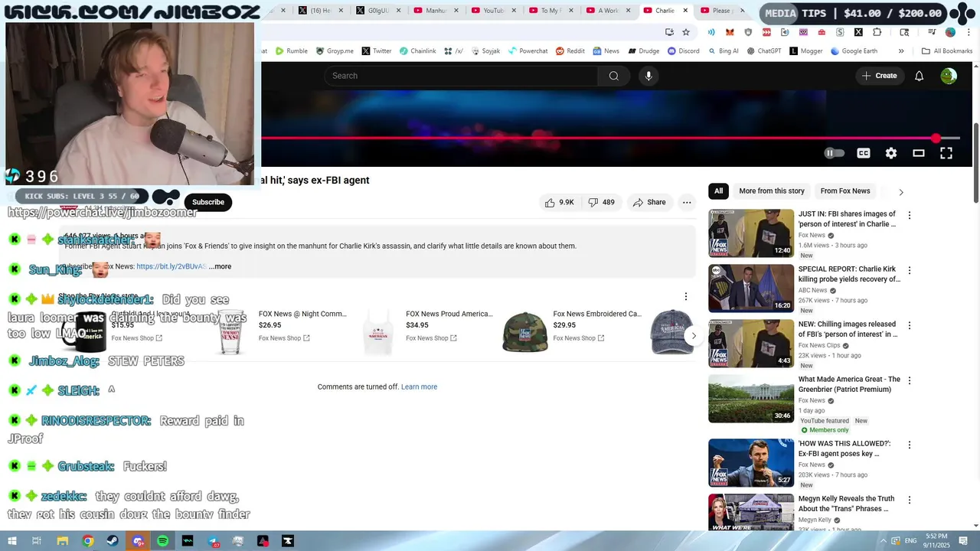Click the Share button
The image size is (980, 551).
(x=649, y=202)
